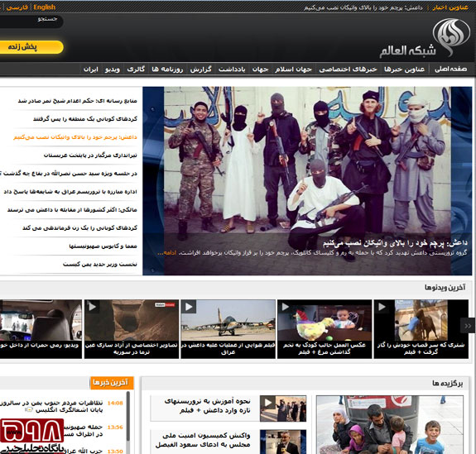
Task: Switch site language to فارسی
Action: click(x=17, y=7)
